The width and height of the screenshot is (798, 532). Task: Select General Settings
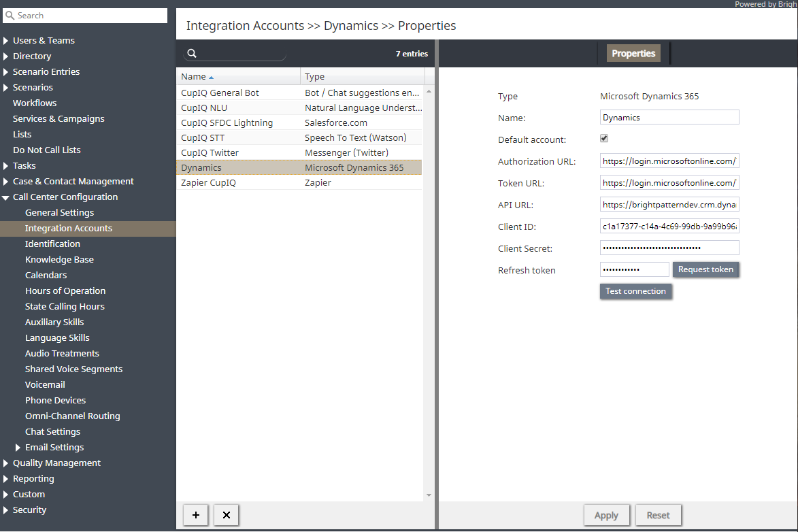point(60,213)
